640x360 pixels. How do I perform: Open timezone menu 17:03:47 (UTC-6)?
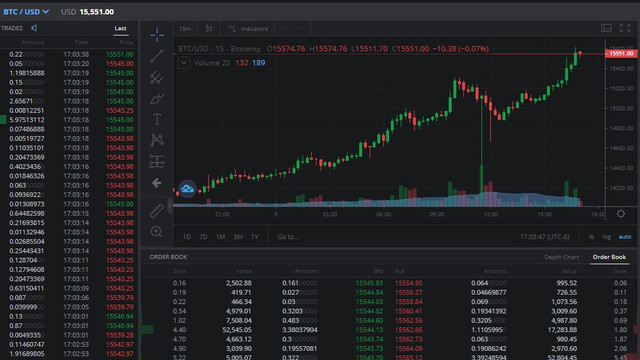pos(544,237)
